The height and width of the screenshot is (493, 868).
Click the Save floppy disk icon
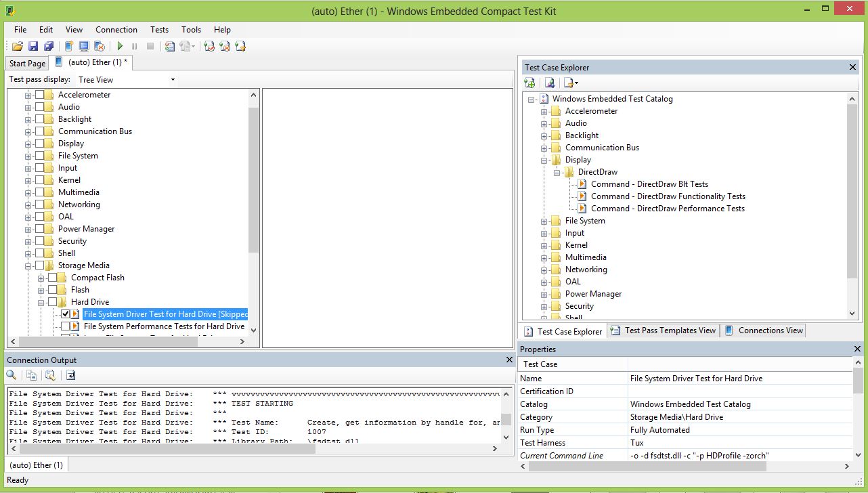coord(32,46)
